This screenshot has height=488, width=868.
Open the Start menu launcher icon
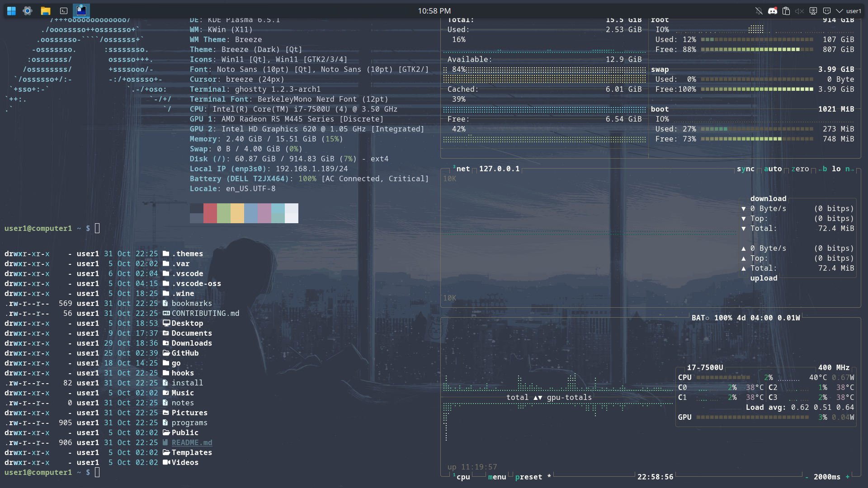[x=11, y=11]
